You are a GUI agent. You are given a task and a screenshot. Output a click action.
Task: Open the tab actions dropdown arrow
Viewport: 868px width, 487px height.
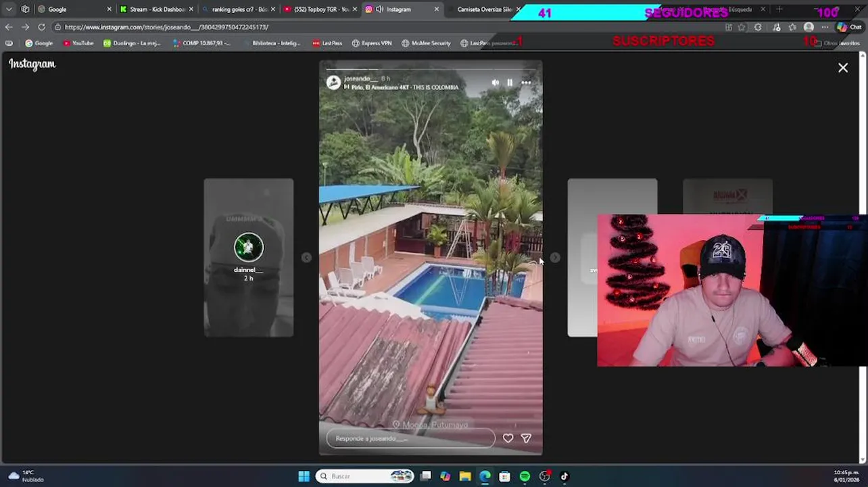pyautogui.click(x=9, y=9)
